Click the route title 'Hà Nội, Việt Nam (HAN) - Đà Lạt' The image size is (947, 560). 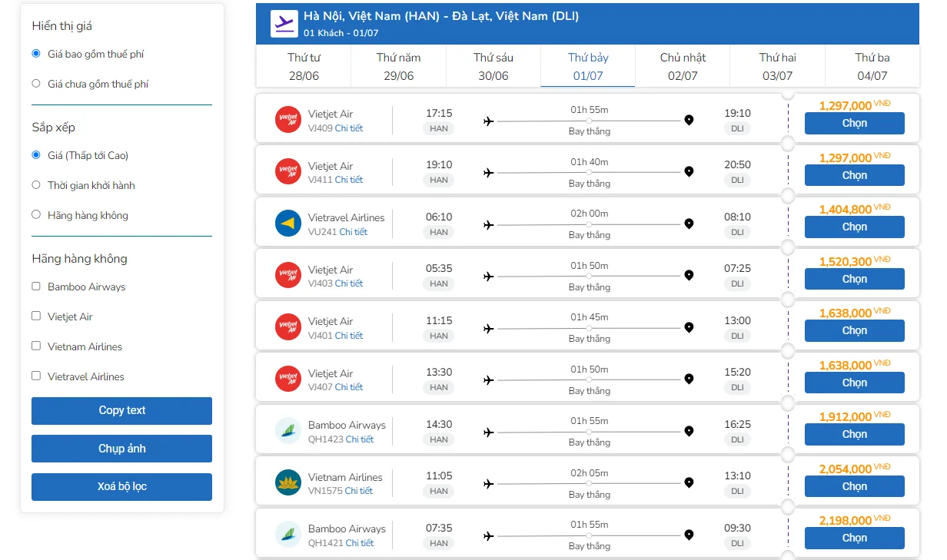[x=441, y=16]
